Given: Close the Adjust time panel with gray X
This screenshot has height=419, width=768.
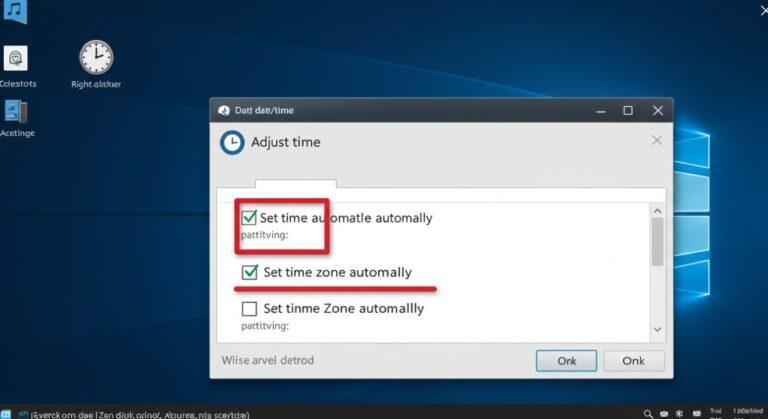Looking at the screenshot, I should tap(657, 141).
